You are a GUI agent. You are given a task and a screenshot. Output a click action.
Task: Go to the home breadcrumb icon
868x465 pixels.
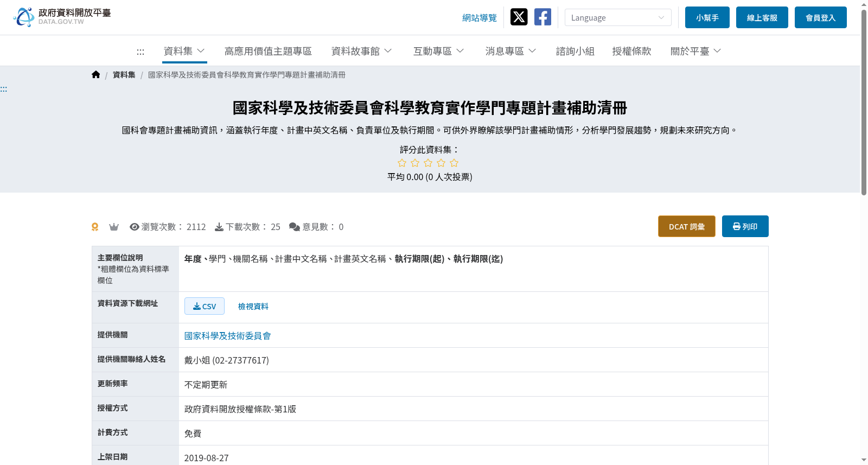(x=96, y=74)
